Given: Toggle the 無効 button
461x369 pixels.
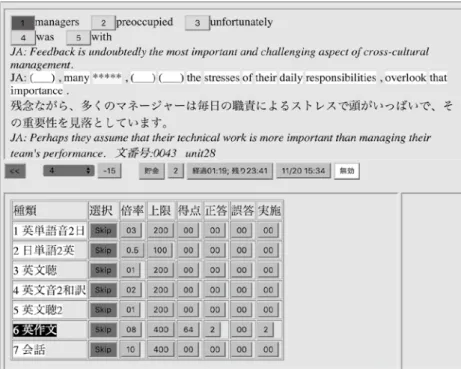Looking at the screenshot, I should tap(347, 171).
